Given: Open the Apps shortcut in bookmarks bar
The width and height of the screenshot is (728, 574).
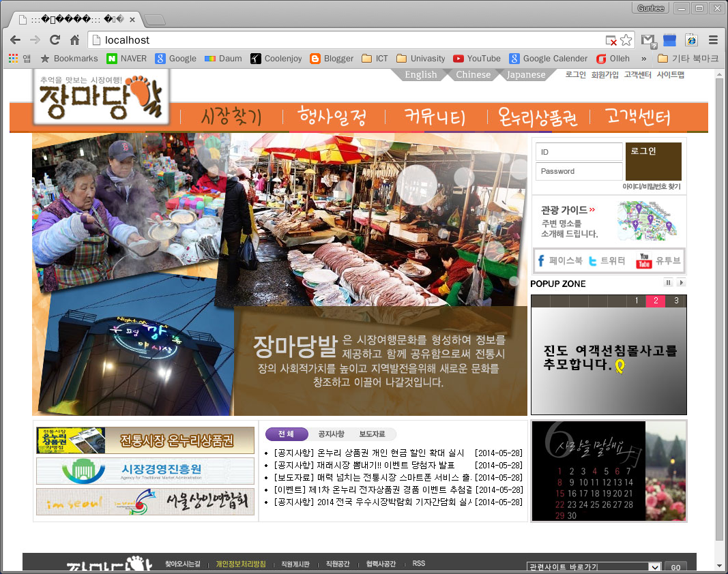Looking at the screenshot, I should click(x=20, y=59).
